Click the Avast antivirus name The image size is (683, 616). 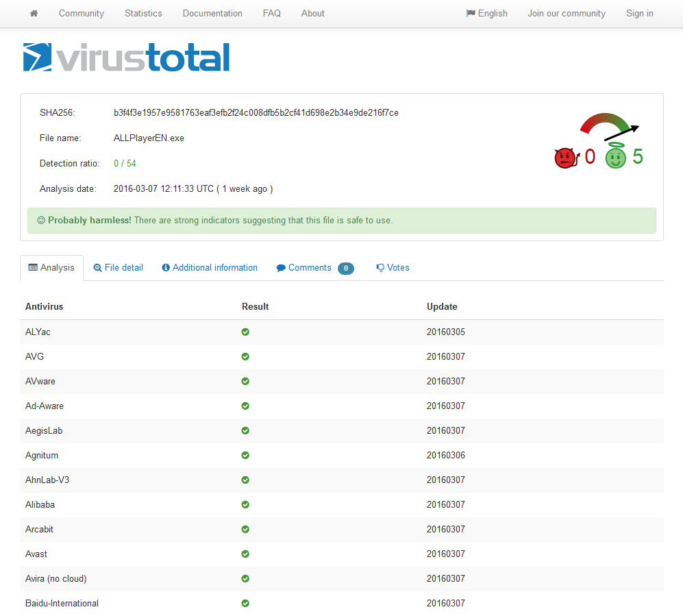click(36, 554)
